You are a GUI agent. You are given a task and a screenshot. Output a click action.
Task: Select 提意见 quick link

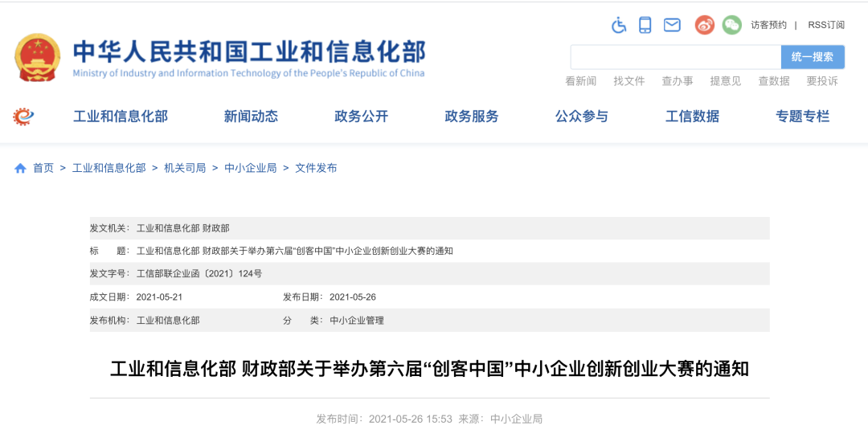725,81
